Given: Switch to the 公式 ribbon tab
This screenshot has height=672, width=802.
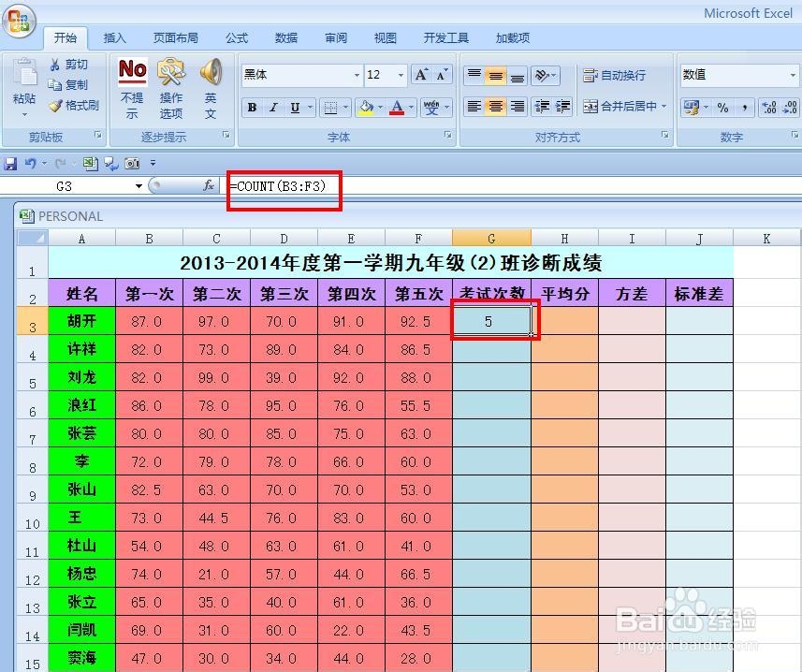Looking at the screenshot, I should tap(236, 38).
